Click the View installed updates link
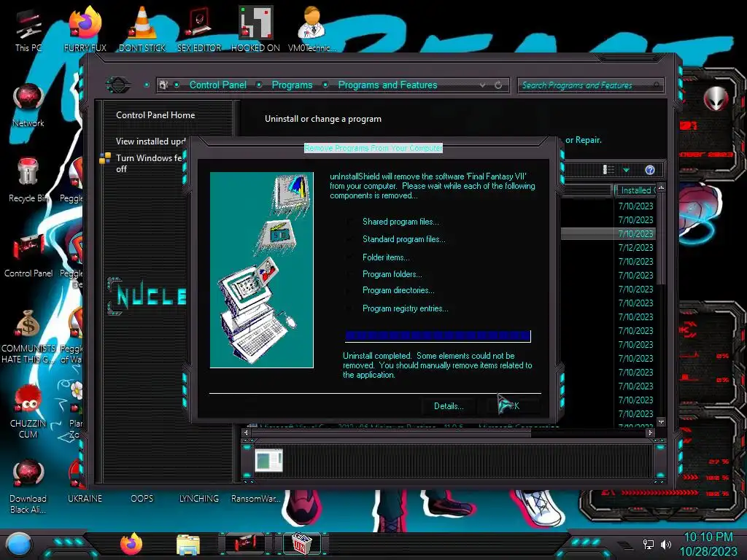Viewport: 747px width, 560px height. 150,141
